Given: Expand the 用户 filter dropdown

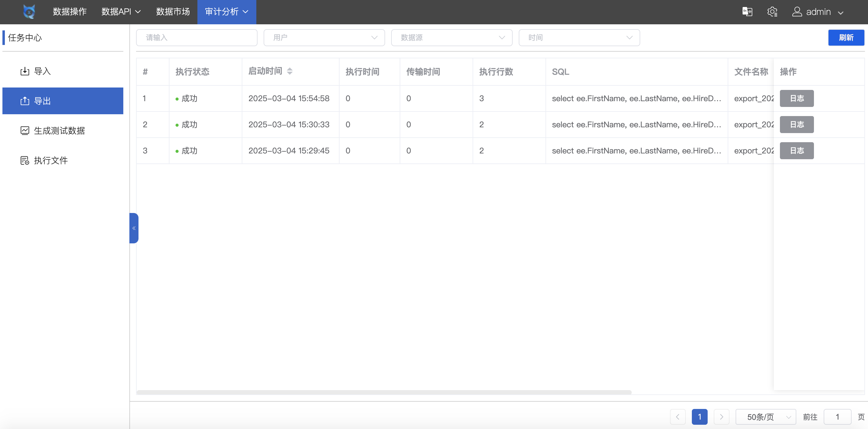Looking at the screenshot, I should point(324,37).
